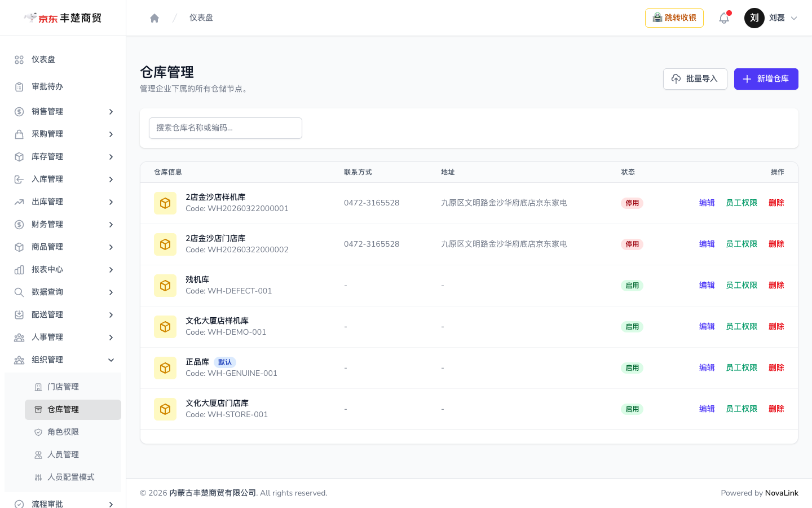This screenshot has width=812, height=508.
Task: Open 门店管理 submenu item
Action: (73, 387)
